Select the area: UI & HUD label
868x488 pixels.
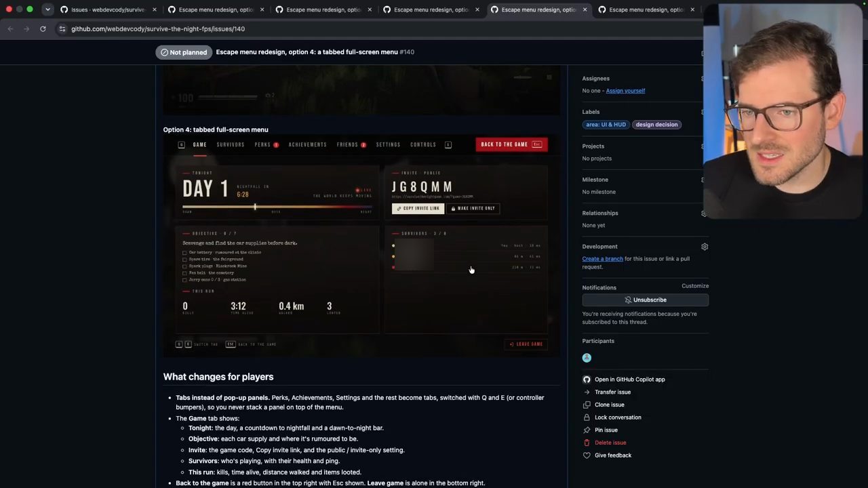606,125
